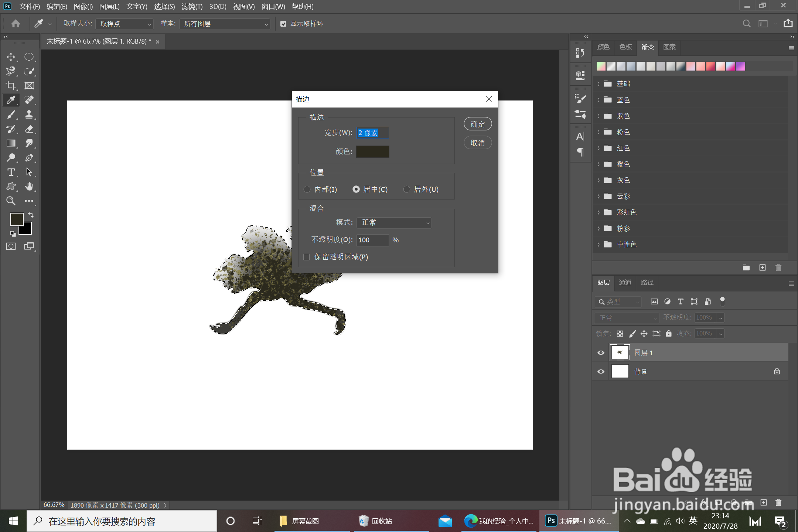798x532 pixels.
Task: Select the Horizontal Type tool
Action: [x=11, y=172]
